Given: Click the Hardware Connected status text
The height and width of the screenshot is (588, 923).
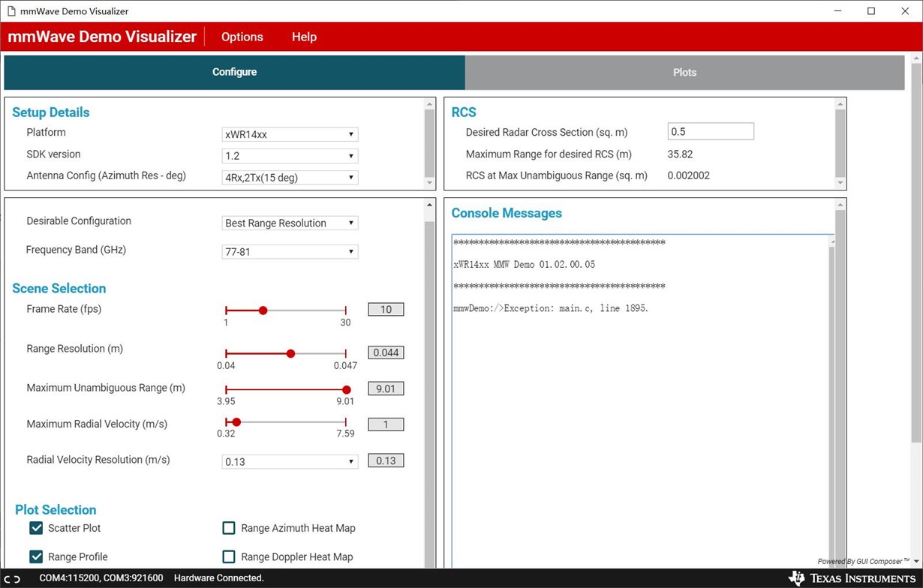Looking at the screenshot, I should [219, 578].
